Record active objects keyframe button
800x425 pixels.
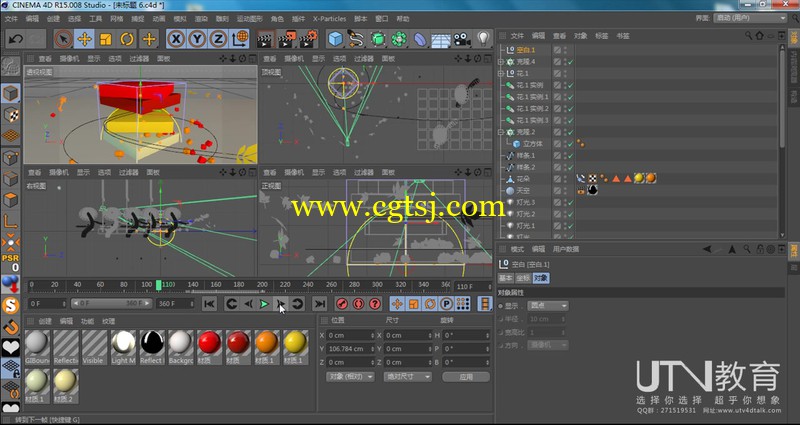click(x=342, y=304)
